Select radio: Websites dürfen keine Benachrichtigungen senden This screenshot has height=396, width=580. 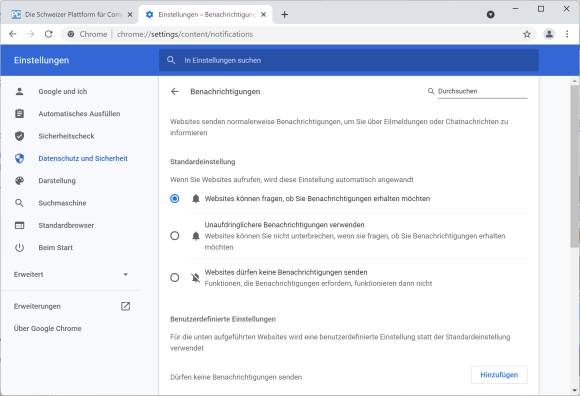pyautogui.click(x=175, y=277)
